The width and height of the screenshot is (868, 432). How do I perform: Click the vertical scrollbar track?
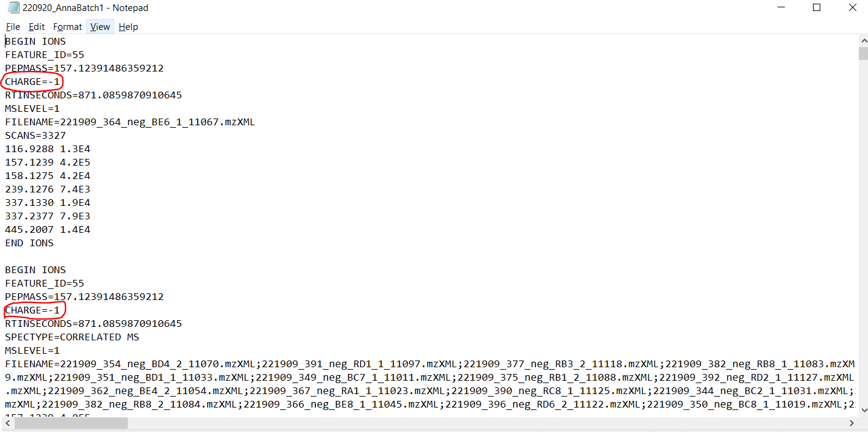click(x=862, y=244)
